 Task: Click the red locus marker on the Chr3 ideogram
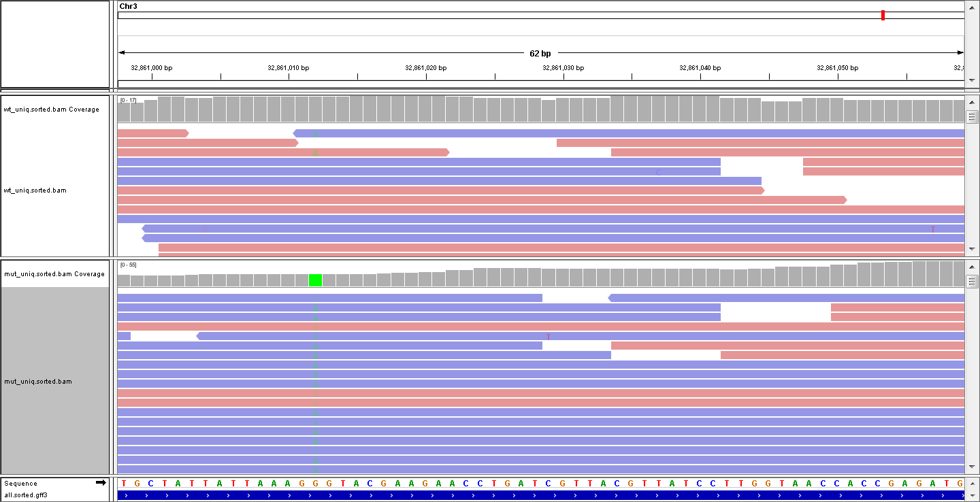pyautogui.click(x=883, y=15)
